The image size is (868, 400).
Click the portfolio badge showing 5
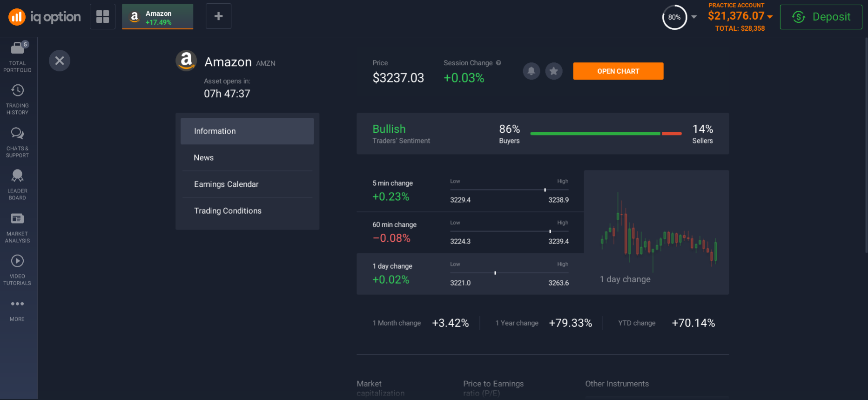pyautogui.click(x=25, y=44)
